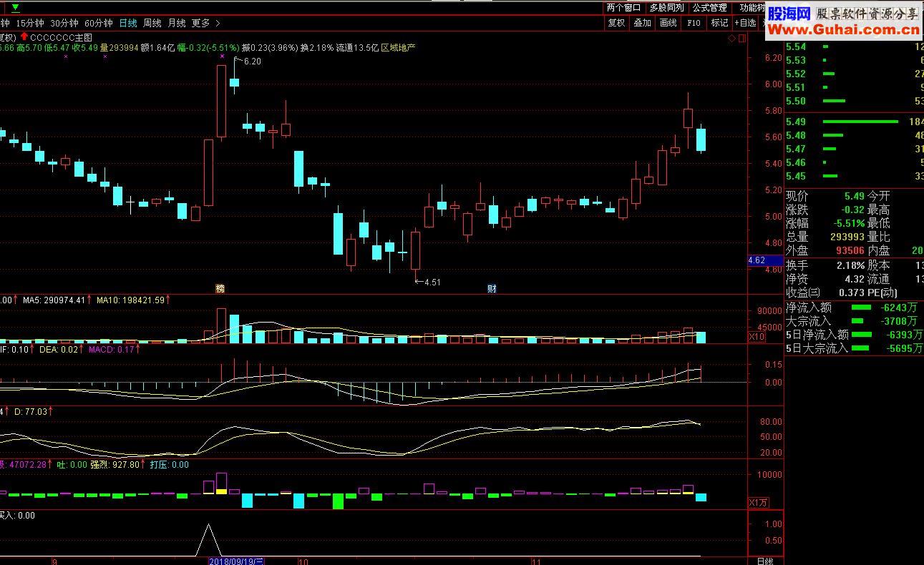Click the 日线 label at bottom right

765,561
